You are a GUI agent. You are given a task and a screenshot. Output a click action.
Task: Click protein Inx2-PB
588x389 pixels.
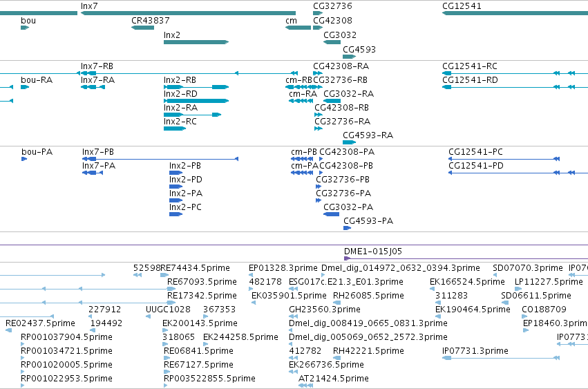(185, 166)
